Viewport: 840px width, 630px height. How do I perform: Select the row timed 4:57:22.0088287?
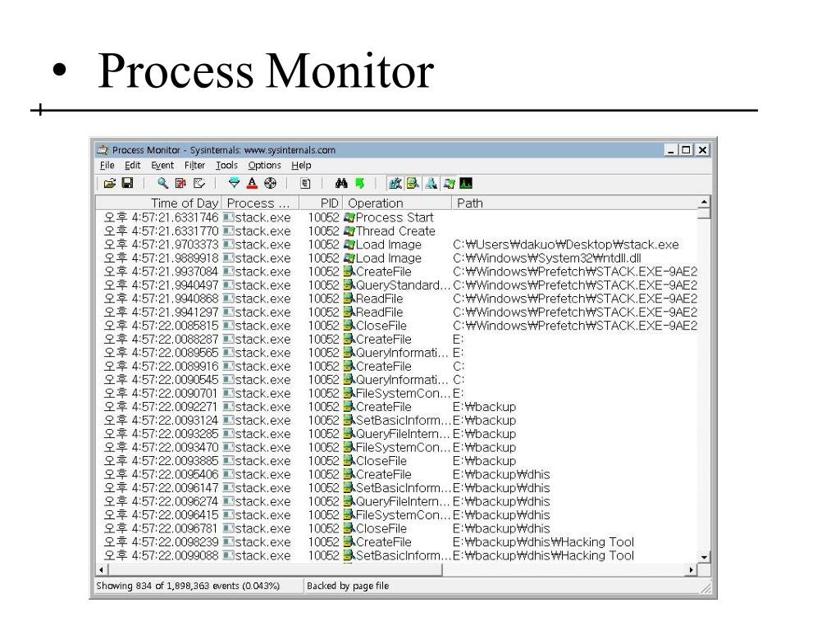click(x=396, y=339)
